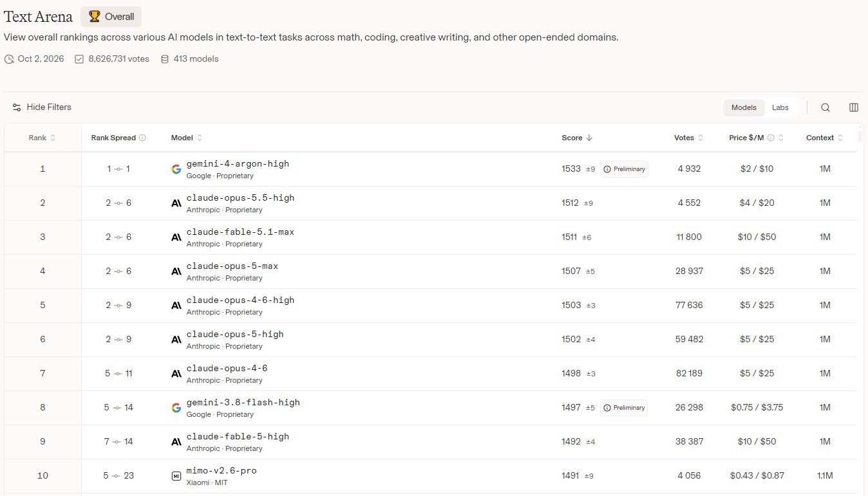The image size is (868, 496).
Task: Open the claude-opus-4-6-high model link
Action: click(x=240, y=300)
